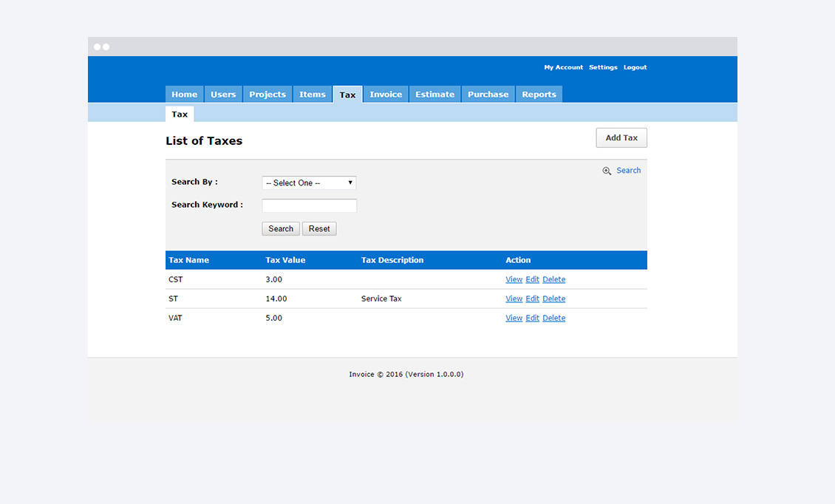Click the Search Keyword input field
This screenshot has height=504, width=835.
(x=309, y=205)
